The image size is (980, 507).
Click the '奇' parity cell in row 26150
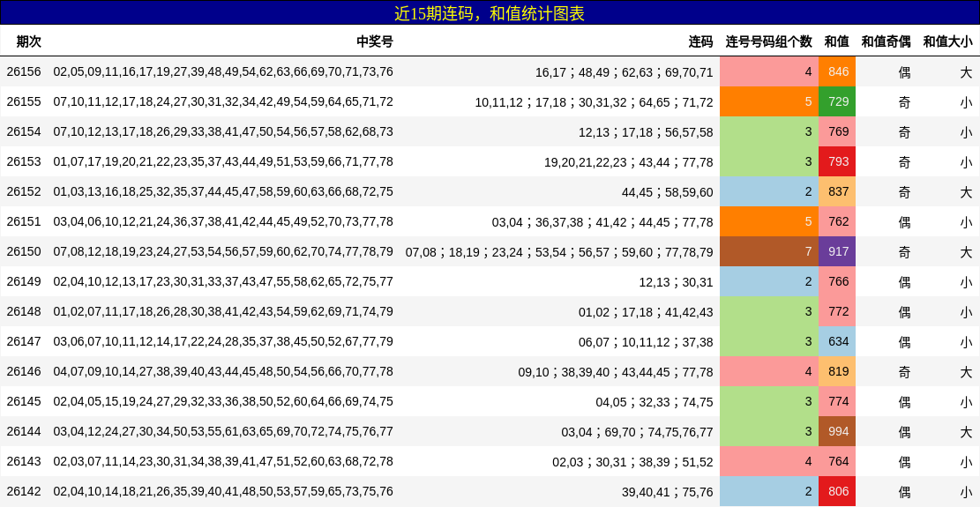pos(904,252)
